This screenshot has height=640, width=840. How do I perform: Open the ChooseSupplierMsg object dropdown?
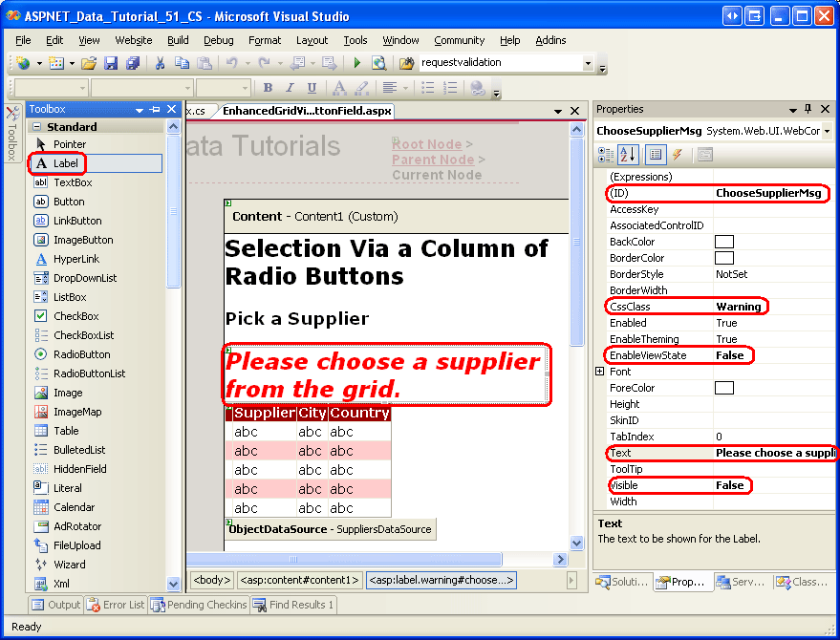tap(826, 131)
